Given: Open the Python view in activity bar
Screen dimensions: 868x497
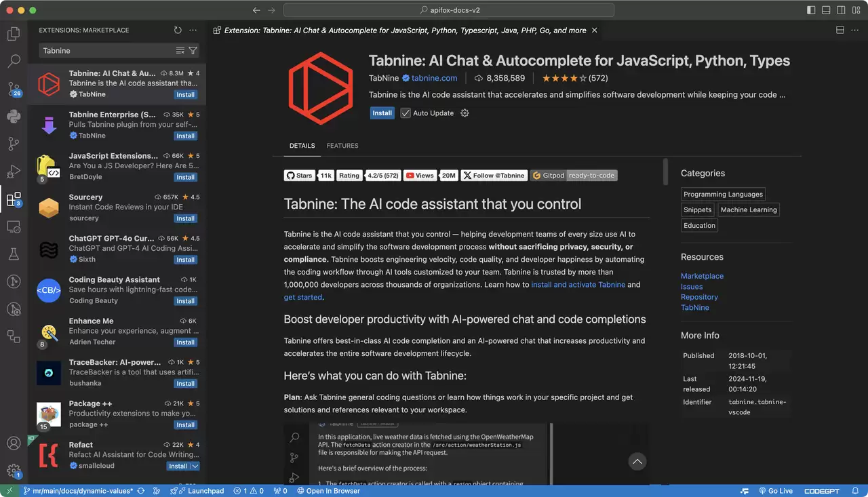Looking at the screenshot, I should coord(14,116).
